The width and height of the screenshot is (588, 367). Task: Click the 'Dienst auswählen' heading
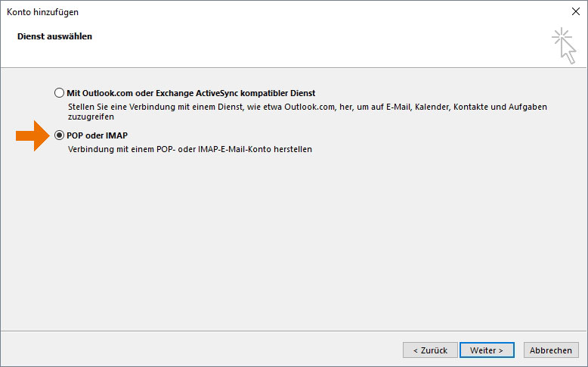pyautogui.click(x=54, y=36)
